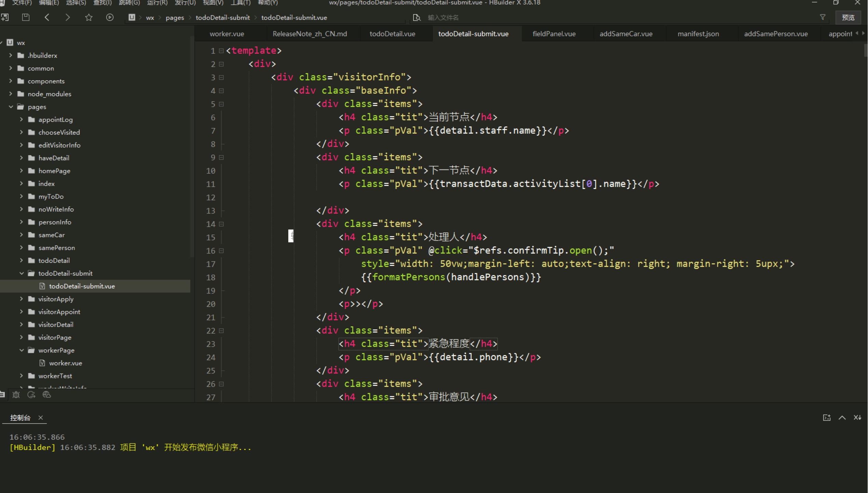The width and height of the screenshot is (868, 493).
Task: Click the wx project root icon in tree
Action: click(x=10, y=42)
